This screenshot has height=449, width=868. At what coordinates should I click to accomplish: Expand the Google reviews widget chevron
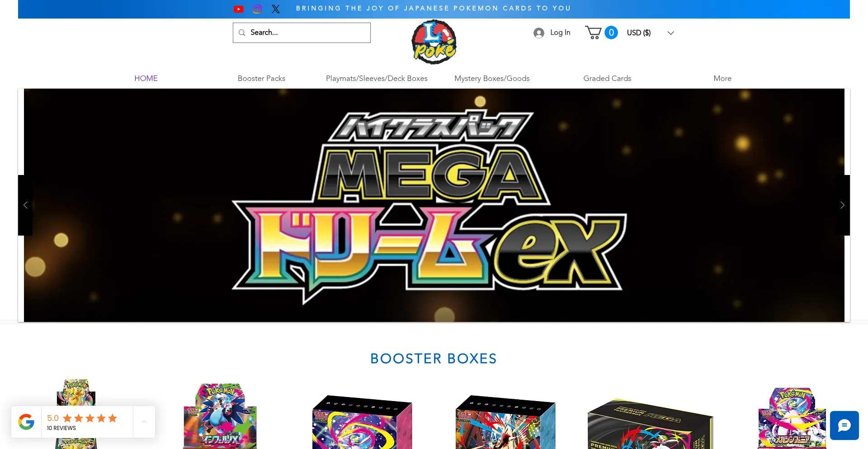(x=144, y=422)
